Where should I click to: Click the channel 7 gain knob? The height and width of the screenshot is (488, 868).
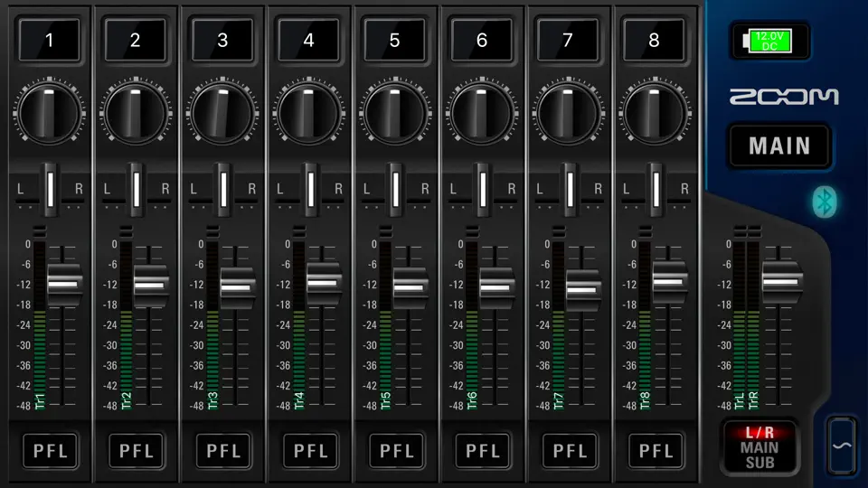[568, 114]
